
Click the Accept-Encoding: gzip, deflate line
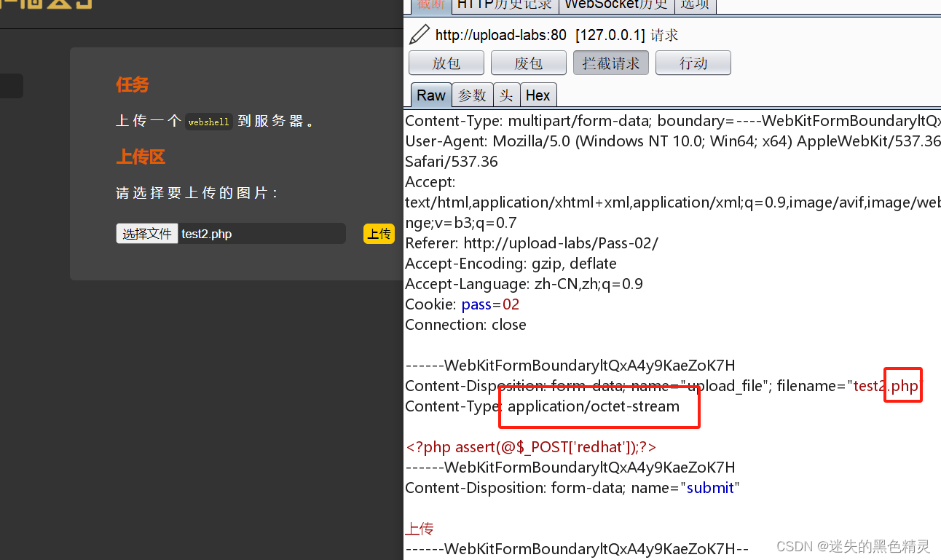click(x=511, y=264)
